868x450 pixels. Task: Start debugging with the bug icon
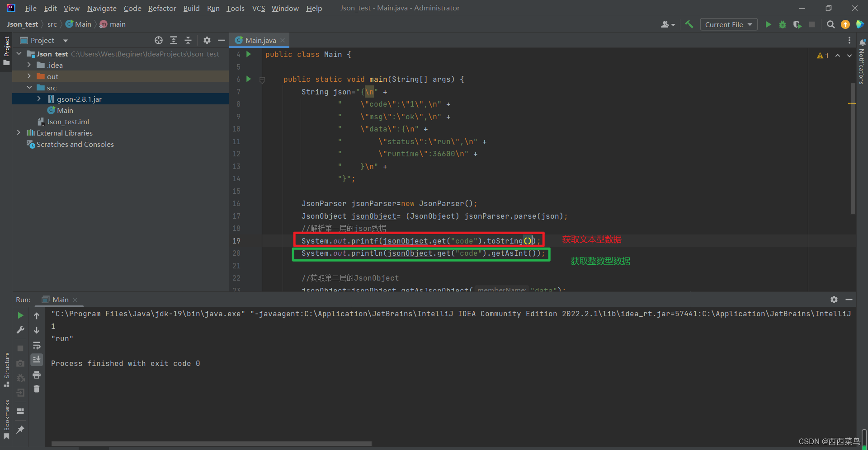783,24
